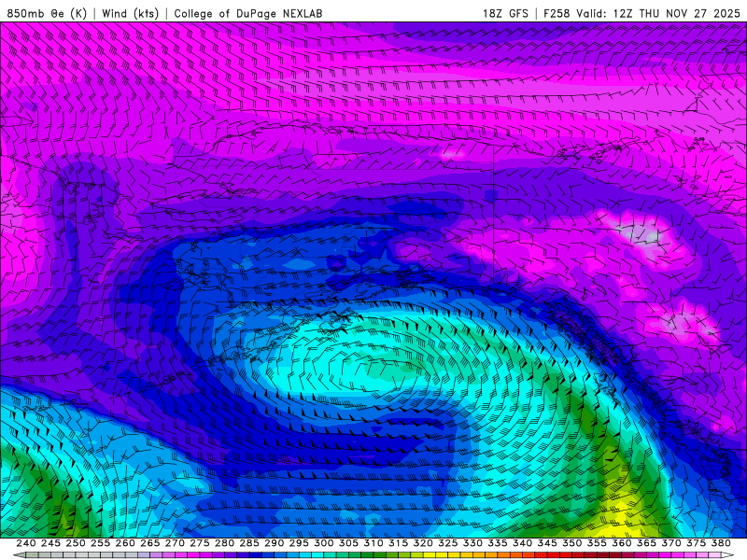
Task: Click the 270 color scale number
Action: pos(175,543)
